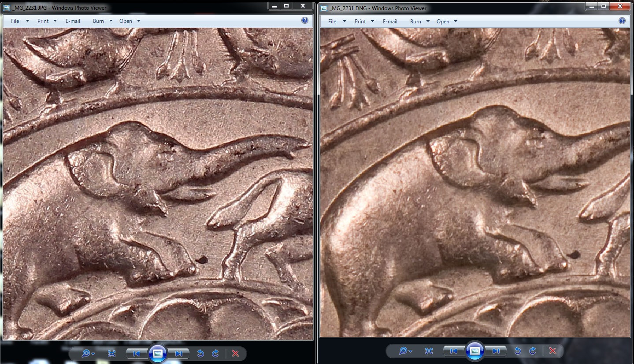The width and height of the screenshot is (634, 364).
Task: Open Print menu in DNG viewer window
Action: (360, 21)
